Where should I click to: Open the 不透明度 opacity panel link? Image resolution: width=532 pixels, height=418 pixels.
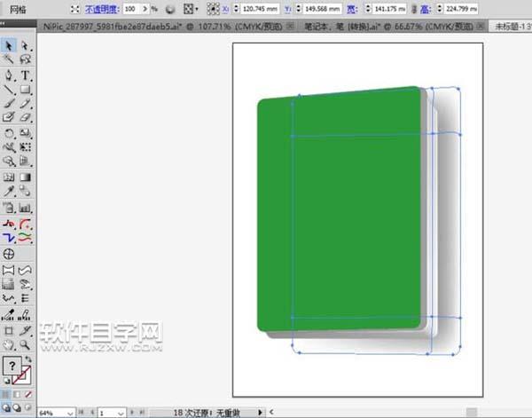pyautogui.click(x=102, y=9)
